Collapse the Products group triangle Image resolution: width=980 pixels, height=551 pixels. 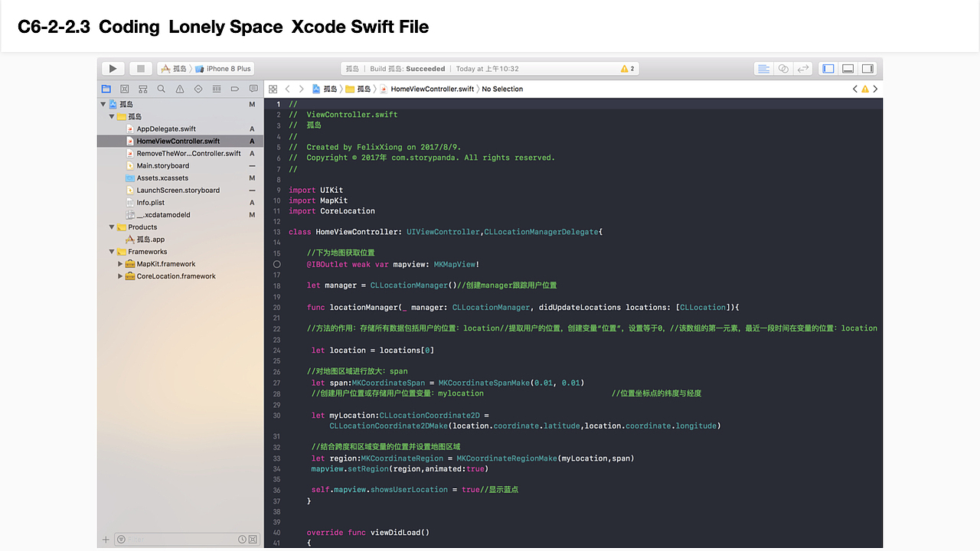pyautogui.click(x=112, y=227)
